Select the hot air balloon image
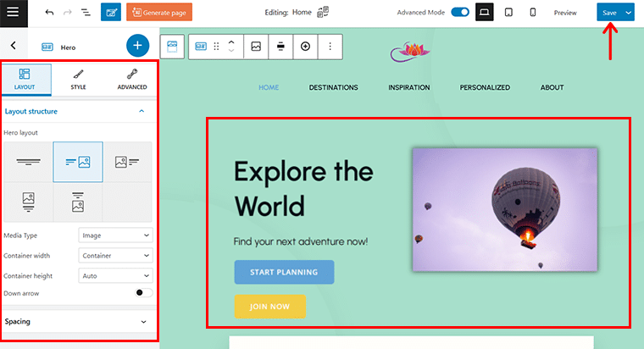Screen dimensions: 644x349 505,210
